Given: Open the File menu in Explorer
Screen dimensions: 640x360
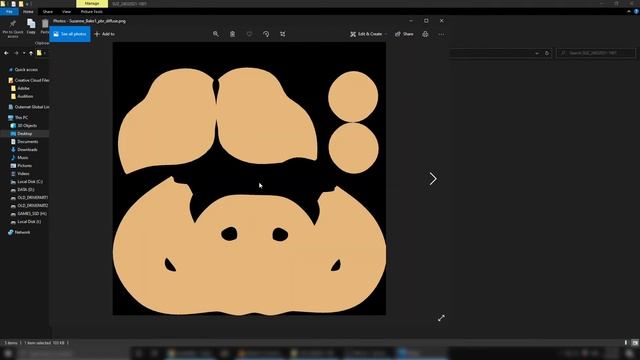Looking at the screenshot, I should [9, 12].
